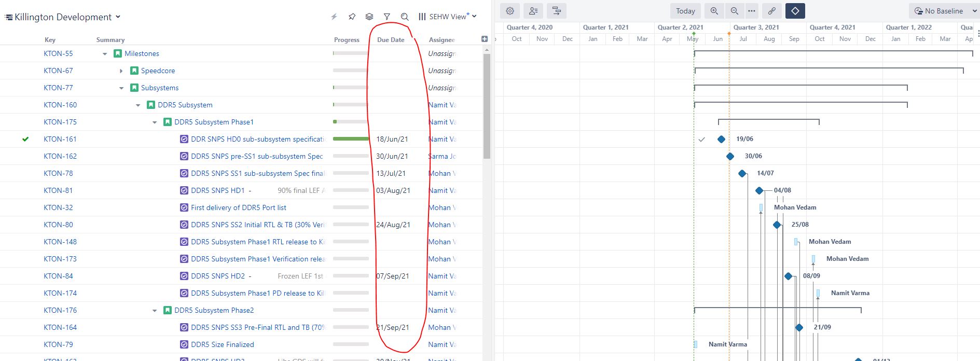Click the Milestones epic icon
980x361 pixels.
[x=118, y=53]
